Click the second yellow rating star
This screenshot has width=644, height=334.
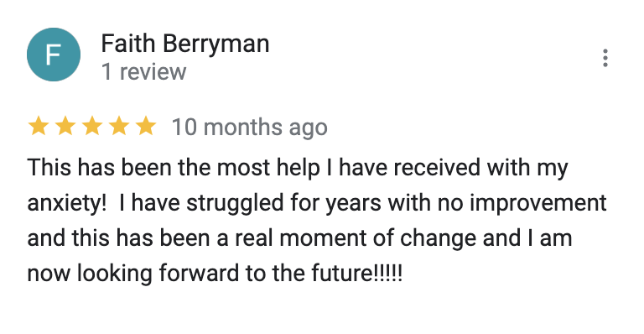(65, 126)
